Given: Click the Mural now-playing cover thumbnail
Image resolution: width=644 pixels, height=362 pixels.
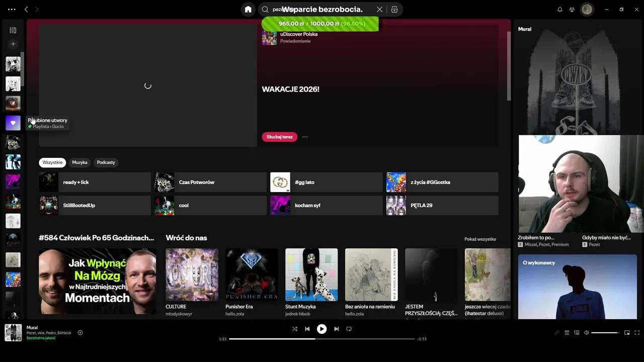Looking at the screenshot, I should 13,332.
